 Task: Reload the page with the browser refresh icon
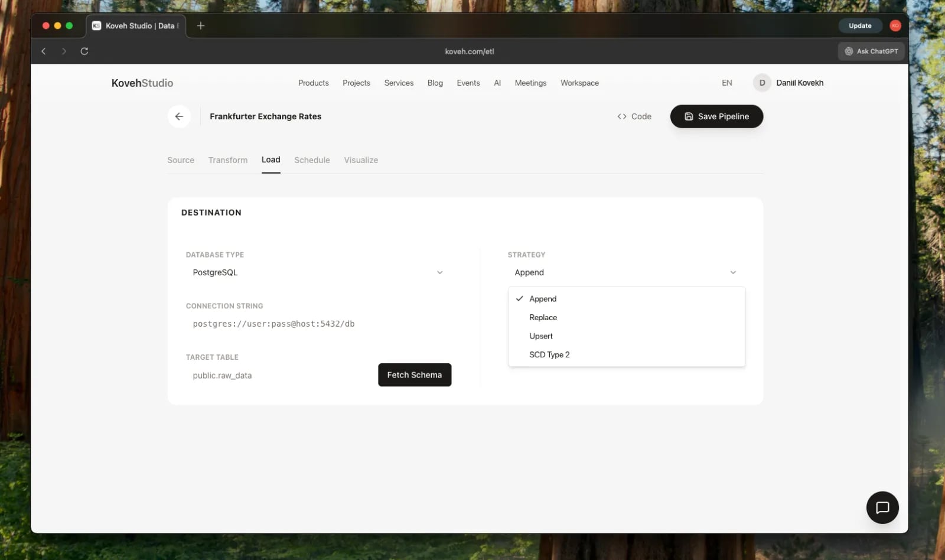(x=84, y=51)
